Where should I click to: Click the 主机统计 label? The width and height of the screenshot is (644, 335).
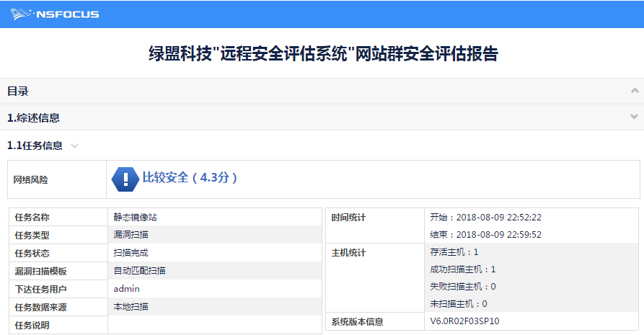[348, 253]
